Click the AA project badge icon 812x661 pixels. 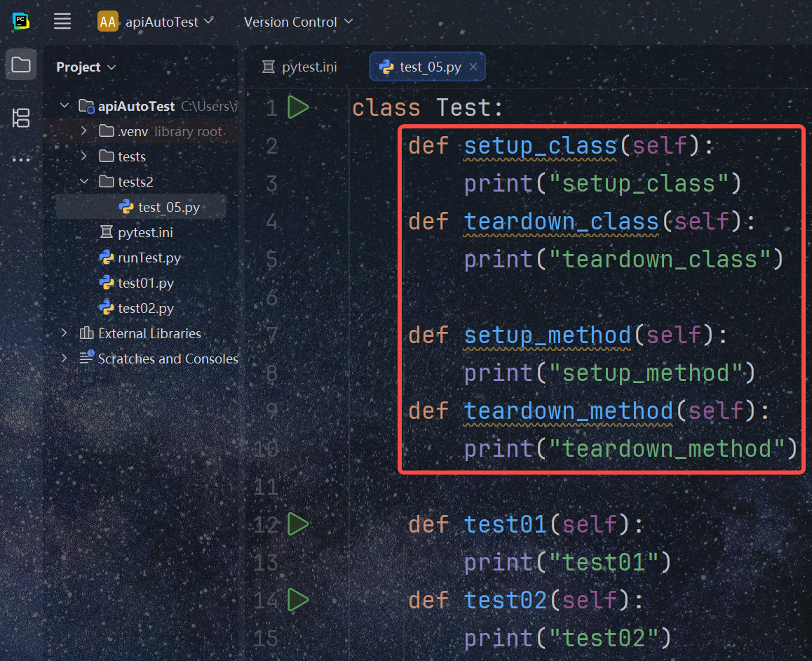click(108, 22)
